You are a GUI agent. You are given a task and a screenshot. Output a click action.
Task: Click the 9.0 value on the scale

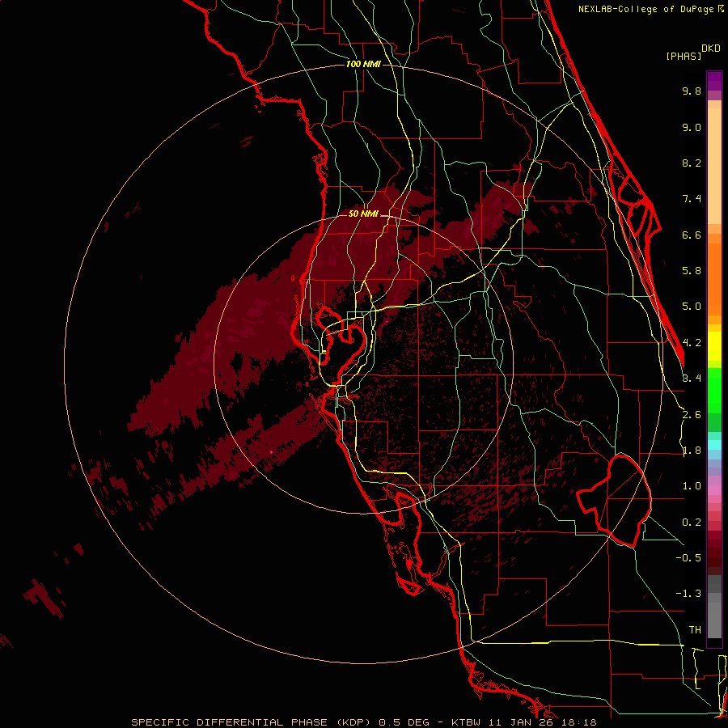[692, 127]
